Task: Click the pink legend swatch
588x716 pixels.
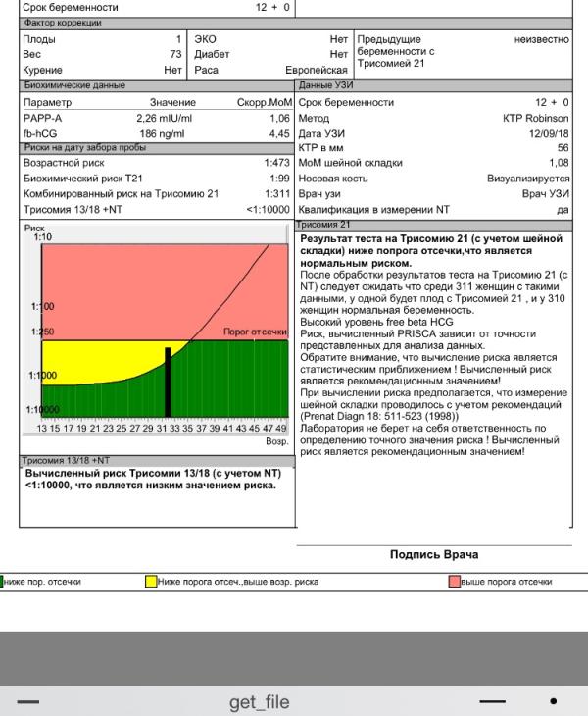Action: coord(455,582)
